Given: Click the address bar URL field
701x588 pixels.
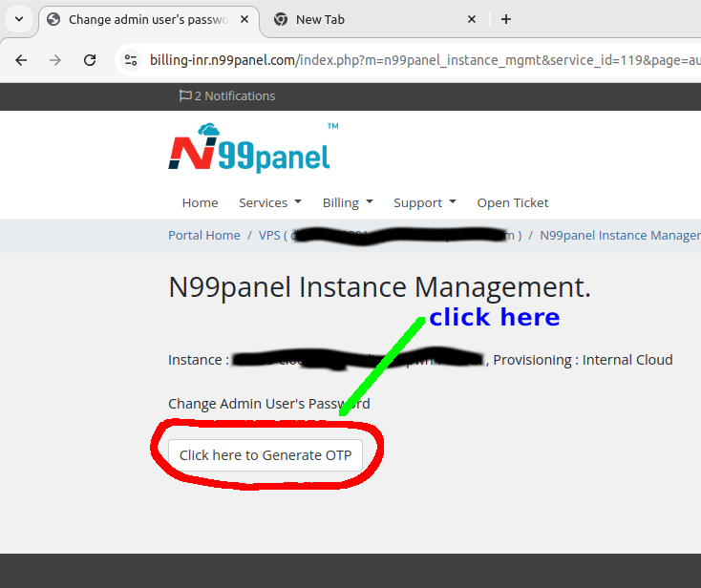Looking at the screenshot, I should 420,60.
